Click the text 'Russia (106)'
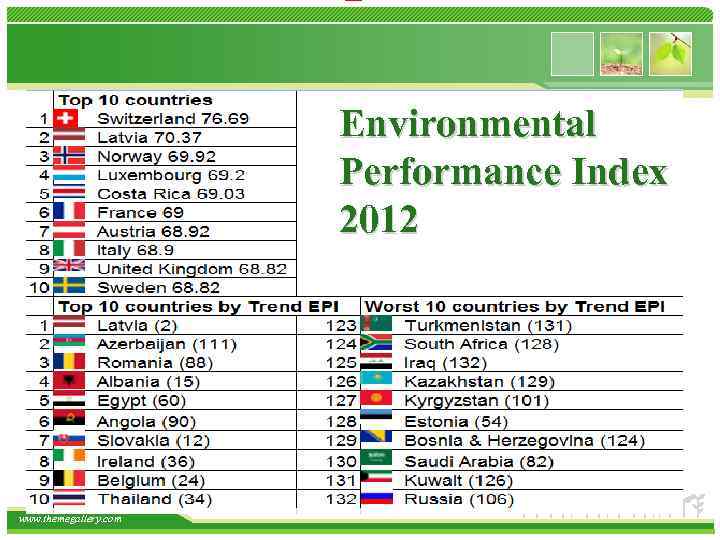 click(459, 499)
